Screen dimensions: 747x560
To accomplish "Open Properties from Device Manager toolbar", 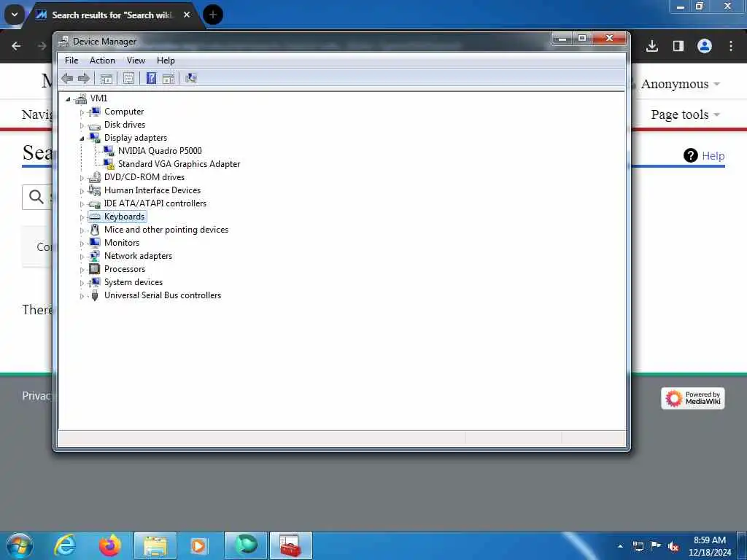I will 128,79.
